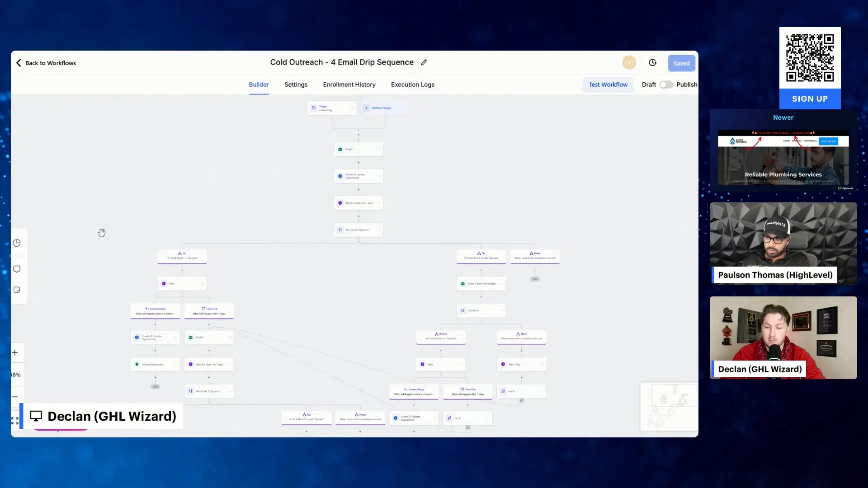
Task: Open the workflow statistics pie chart icon
Action: coord(17,243)
